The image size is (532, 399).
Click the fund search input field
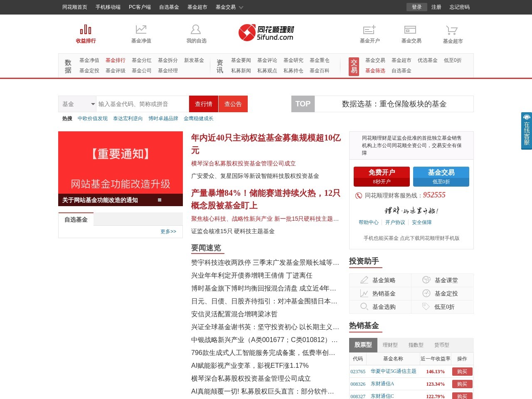[x=141, y=104]
